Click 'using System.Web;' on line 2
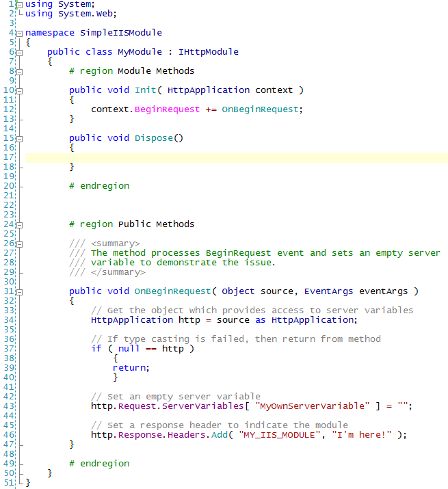This screenshot has width=448, height=489. 71,14
